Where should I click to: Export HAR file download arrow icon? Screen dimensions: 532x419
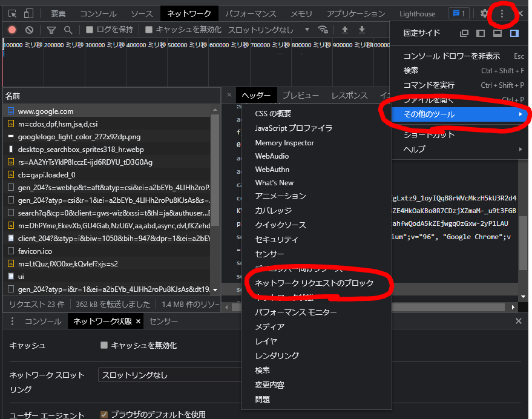(x=362, y=30)
